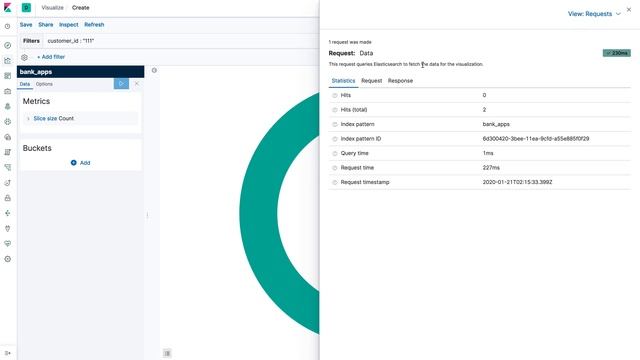Open the APM app icon
The image size is (640, 360).
pyautogui.click(x=7, y=167)
